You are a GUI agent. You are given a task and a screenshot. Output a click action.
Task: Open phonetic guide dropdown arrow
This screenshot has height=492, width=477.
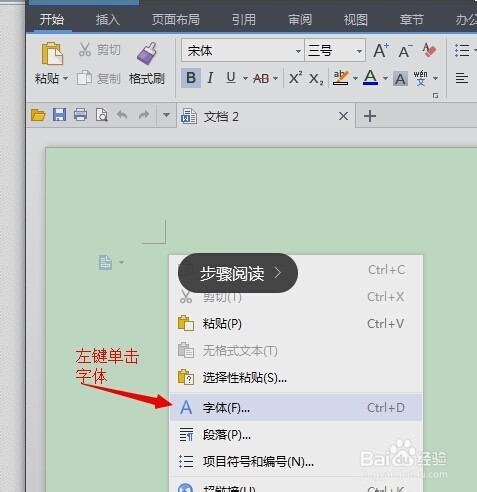(x=435, y=79)
